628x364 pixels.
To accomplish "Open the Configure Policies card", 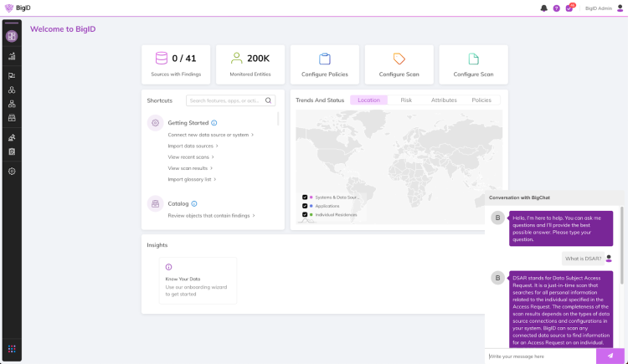I will pyautogui.click(x=325, y=64).
